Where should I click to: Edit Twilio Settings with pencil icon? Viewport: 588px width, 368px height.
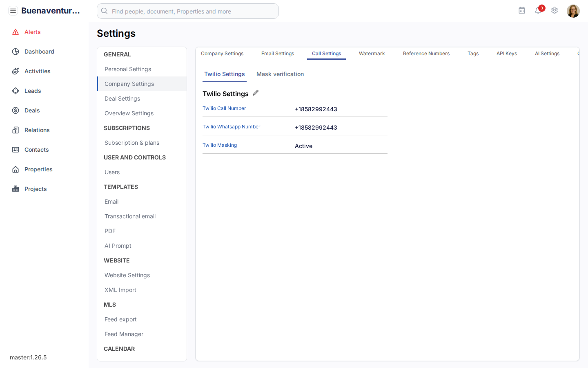256,93
